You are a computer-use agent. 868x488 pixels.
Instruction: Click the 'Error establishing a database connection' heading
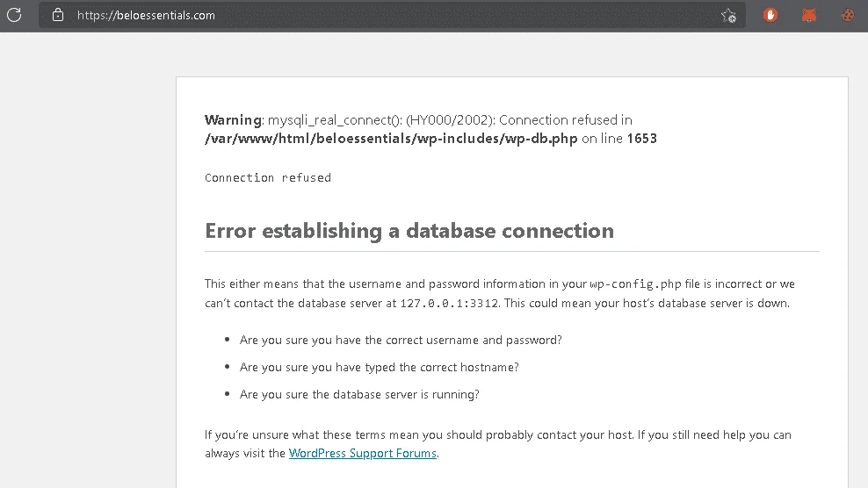pyautogui.click(x=409, y=231)
